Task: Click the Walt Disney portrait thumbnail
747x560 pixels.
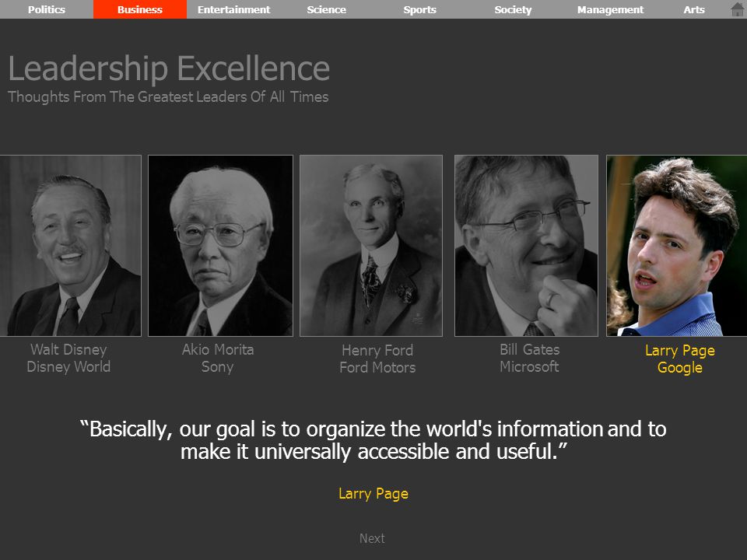Action: coord(71,246)
